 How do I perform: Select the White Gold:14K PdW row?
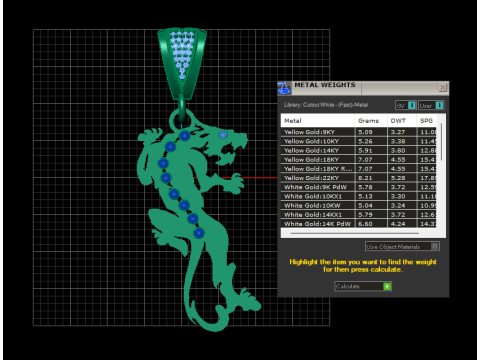point(358,224)
